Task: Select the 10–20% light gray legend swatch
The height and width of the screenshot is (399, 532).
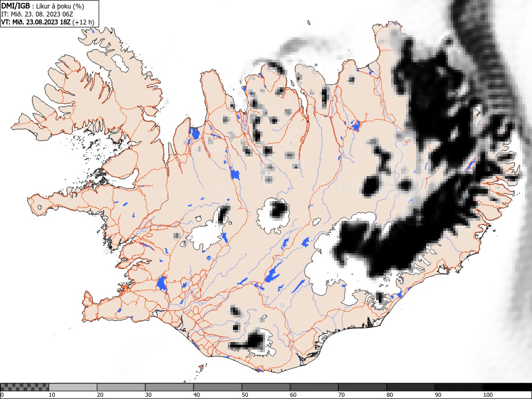Action: tap(73, 387)
